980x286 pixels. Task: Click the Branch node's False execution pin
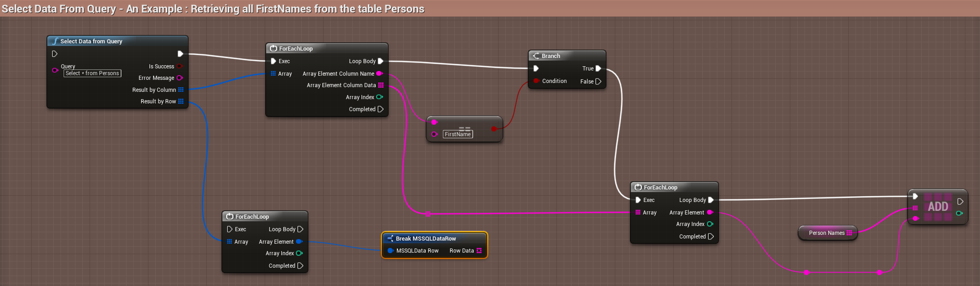pos(598,81)
